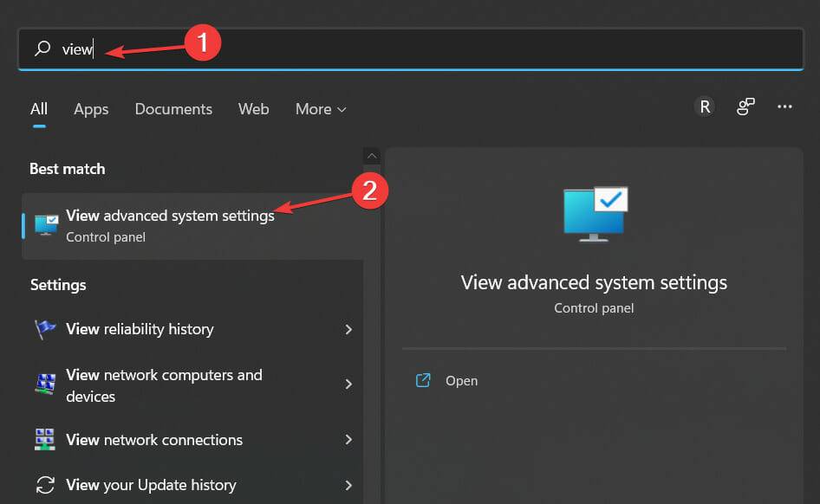Click the refresh icon beside View your Update history
This screenshot has height=504, width=820.
(44, 485)
